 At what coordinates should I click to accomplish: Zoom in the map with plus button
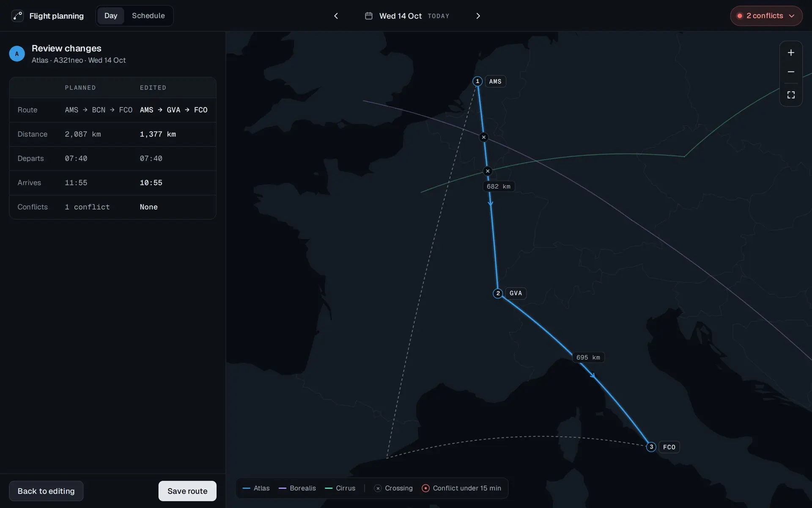[x=791, y=52]
